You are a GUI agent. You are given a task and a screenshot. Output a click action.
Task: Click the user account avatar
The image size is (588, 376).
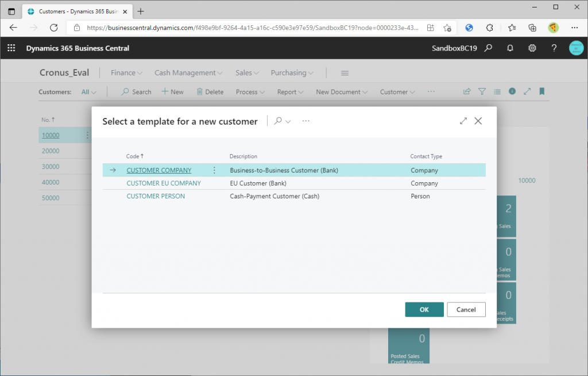(576, 48)
